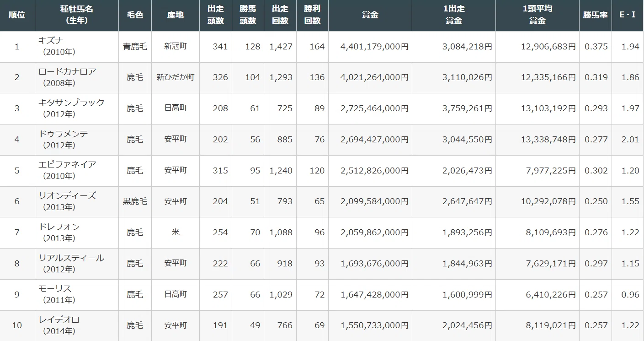
Task: Click rank number 10
Action: 17,325
